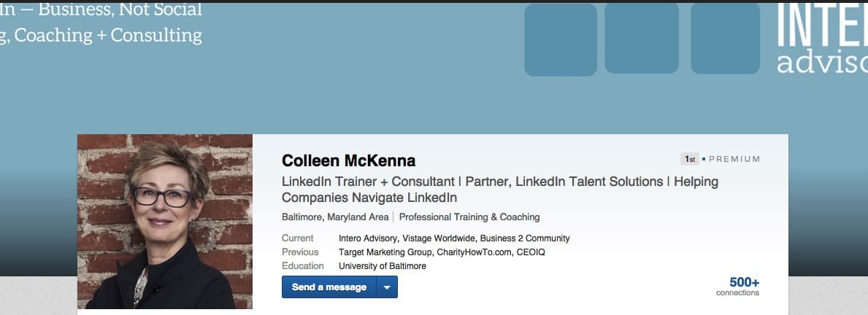Open the dropdown arrow beside Send a message

[387, 287]
